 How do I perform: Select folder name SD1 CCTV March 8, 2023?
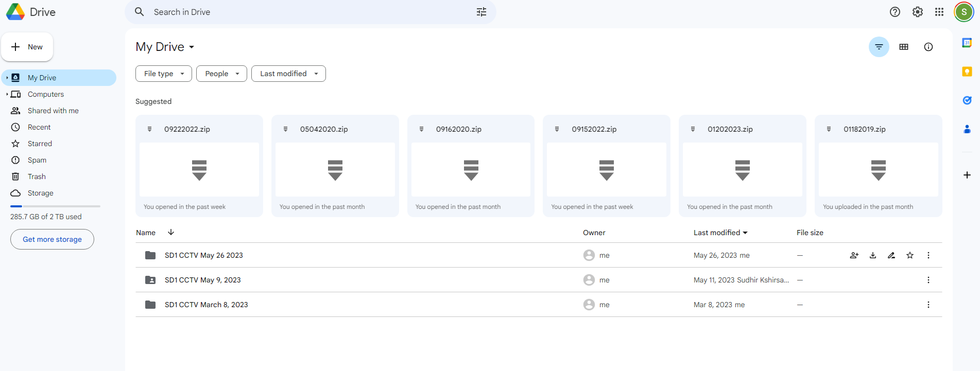(x=207, y=305)
